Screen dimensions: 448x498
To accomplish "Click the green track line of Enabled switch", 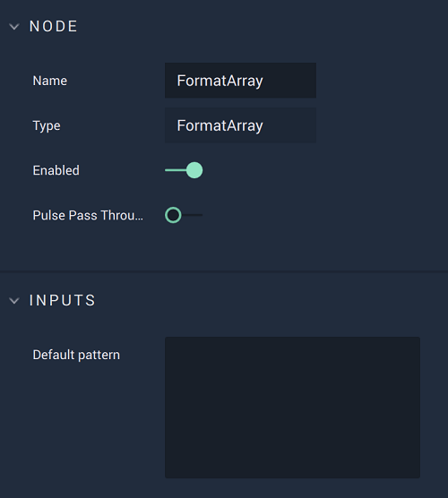I will tap(176, 170).
